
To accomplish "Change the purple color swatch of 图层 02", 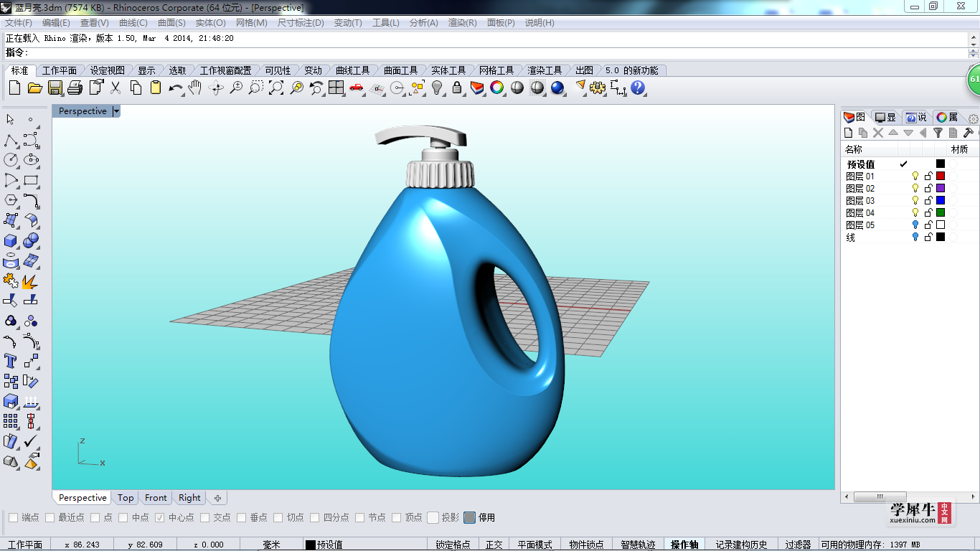I will pos(941,189).
